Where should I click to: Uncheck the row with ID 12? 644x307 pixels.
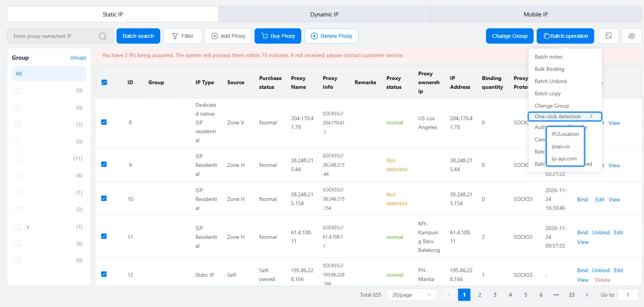[104, 274]
